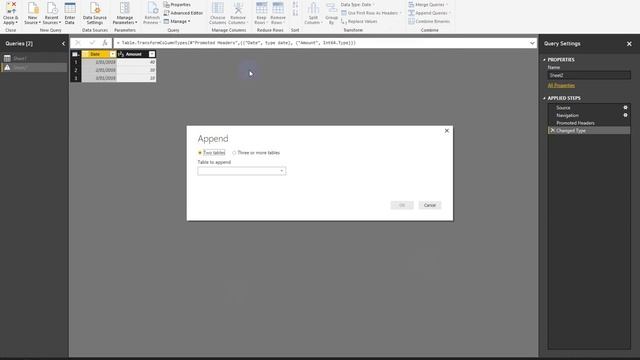This screenshot has height=360, width=640.
Task: Open the All Properties link
Action: pos(561,86)
